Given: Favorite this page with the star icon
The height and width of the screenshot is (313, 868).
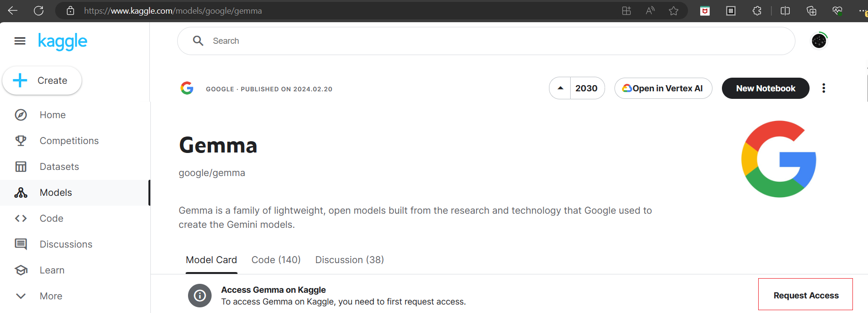Looking at the screenshot, I should point(673,11).
